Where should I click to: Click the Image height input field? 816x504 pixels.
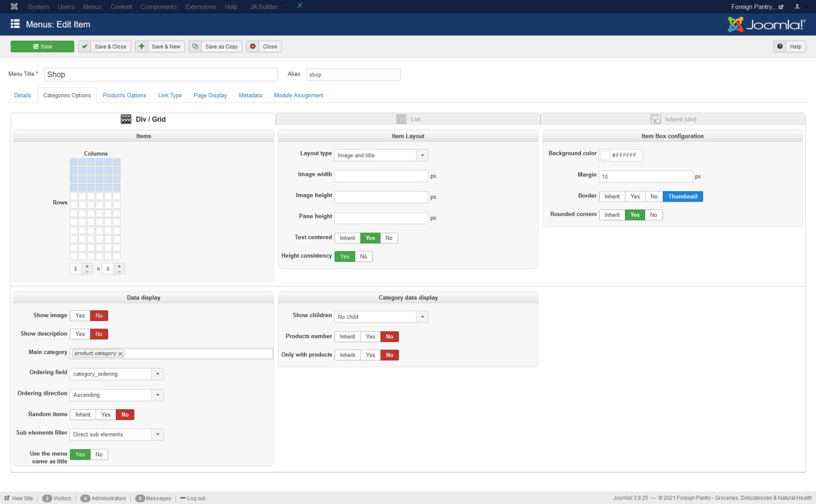click(381, 197)
